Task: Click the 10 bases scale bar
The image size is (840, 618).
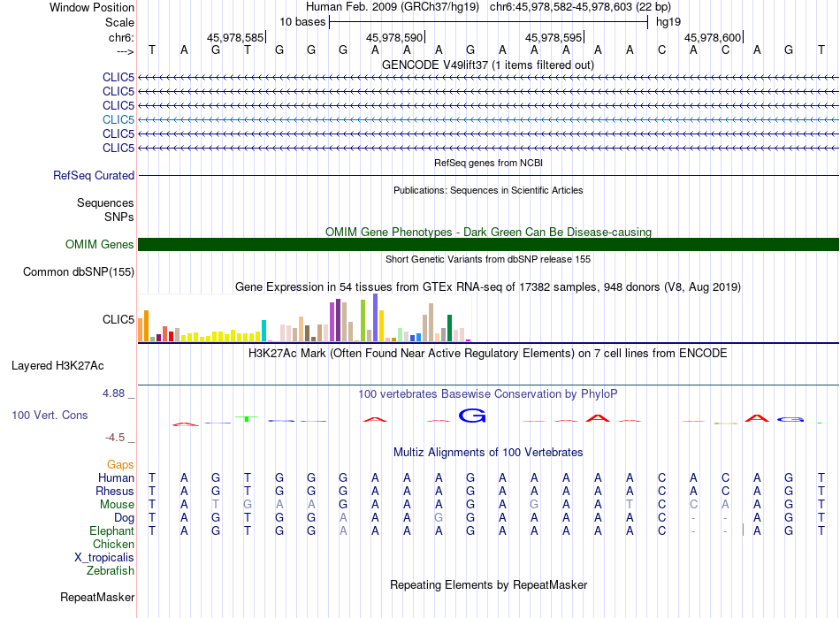Action: 488,21
